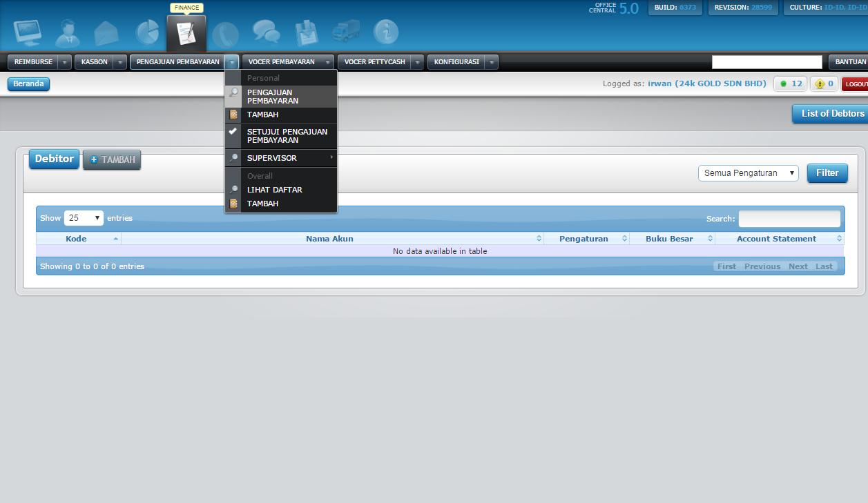Open the envelope mail module icon
868x503 pixels.
coord(106,32)
